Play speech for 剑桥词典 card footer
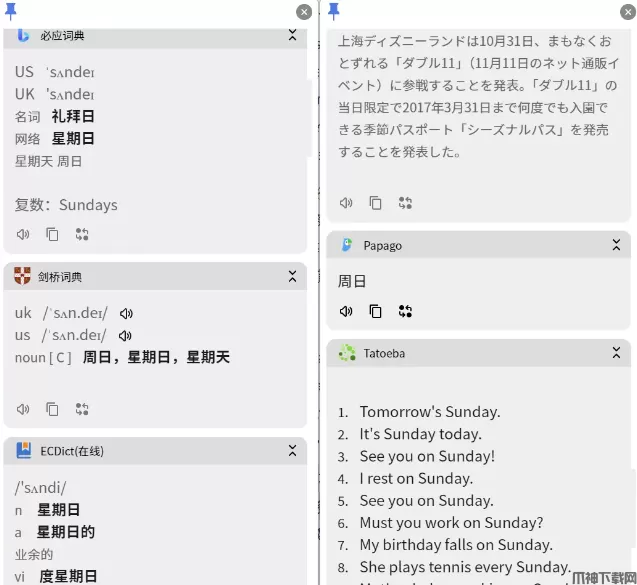637x585 pixels. click(23, 409)
